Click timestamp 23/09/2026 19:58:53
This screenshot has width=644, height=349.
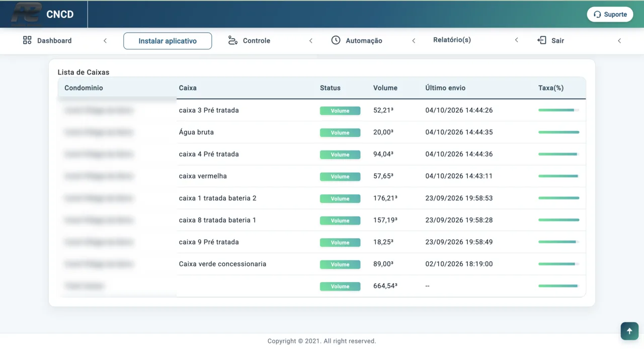tap(459, 198)
